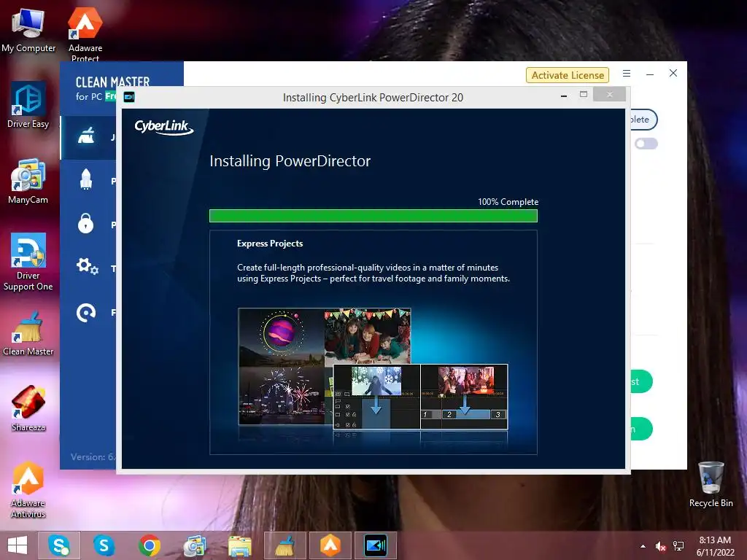Open the Clean Master desktop shortcut
Screen dimensions: 747x560
[x=28, y=332]
